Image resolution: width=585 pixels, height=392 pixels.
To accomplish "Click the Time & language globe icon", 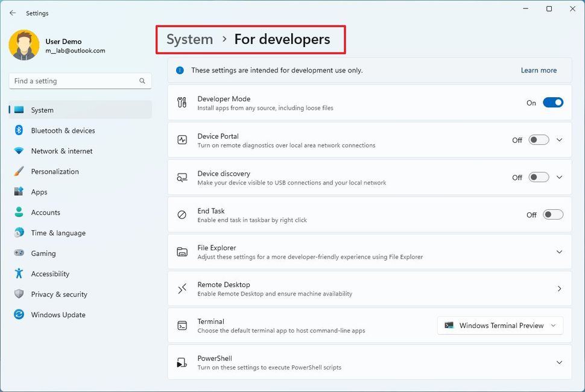I will (19, 233).
